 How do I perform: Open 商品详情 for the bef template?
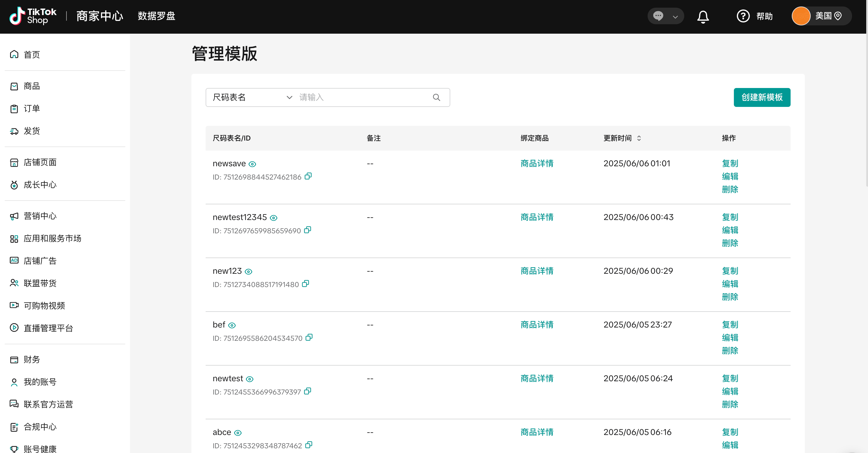(x=537, y=325)
